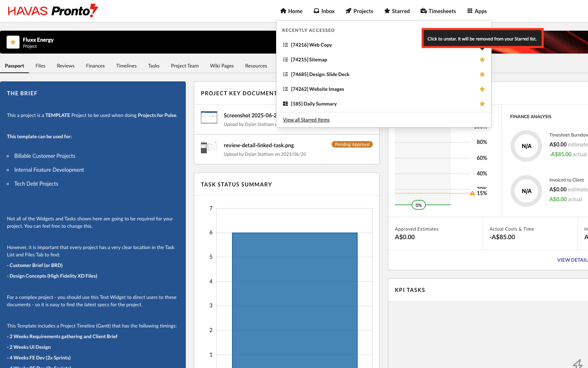
Task: Remove star from Website Images
Action: 482,89
